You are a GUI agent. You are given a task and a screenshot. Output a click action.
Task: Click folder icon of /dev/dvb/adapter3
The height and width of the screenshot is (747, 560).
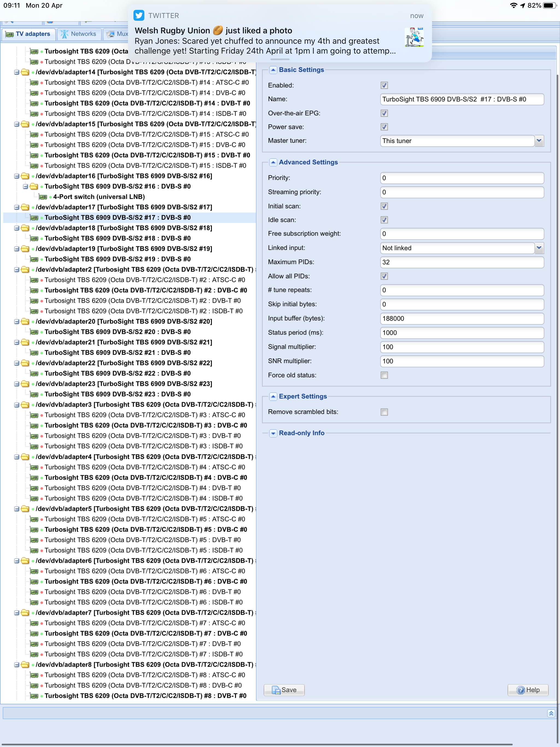point(25,405)
